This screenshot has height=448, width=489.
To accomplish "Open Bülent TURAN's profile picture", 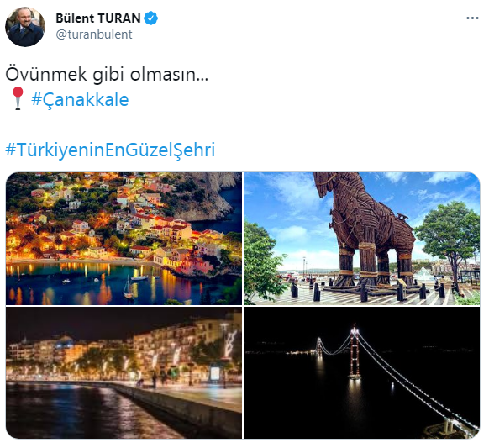I will point(25,27).
